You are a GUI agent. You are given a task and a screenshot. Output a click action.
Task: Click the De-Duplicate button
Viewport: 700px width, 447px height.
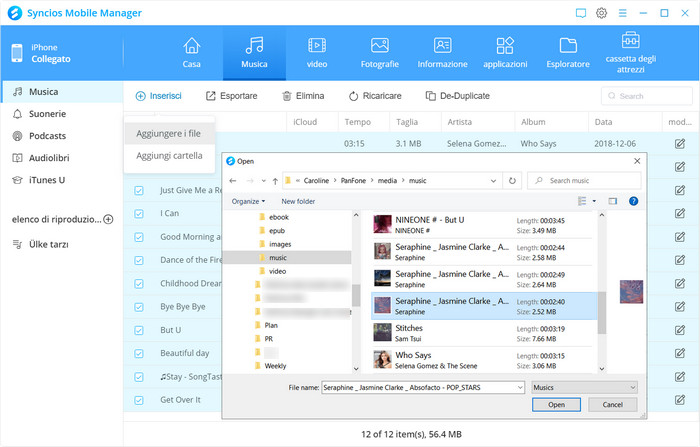click(458, 96)
